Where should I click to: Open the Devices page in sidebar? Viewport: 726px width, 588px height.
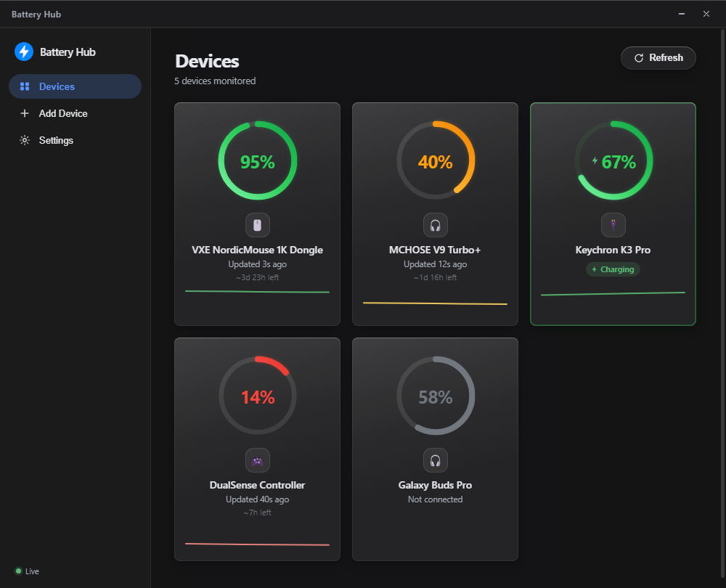pyautogui.click(x=75, y=86)
